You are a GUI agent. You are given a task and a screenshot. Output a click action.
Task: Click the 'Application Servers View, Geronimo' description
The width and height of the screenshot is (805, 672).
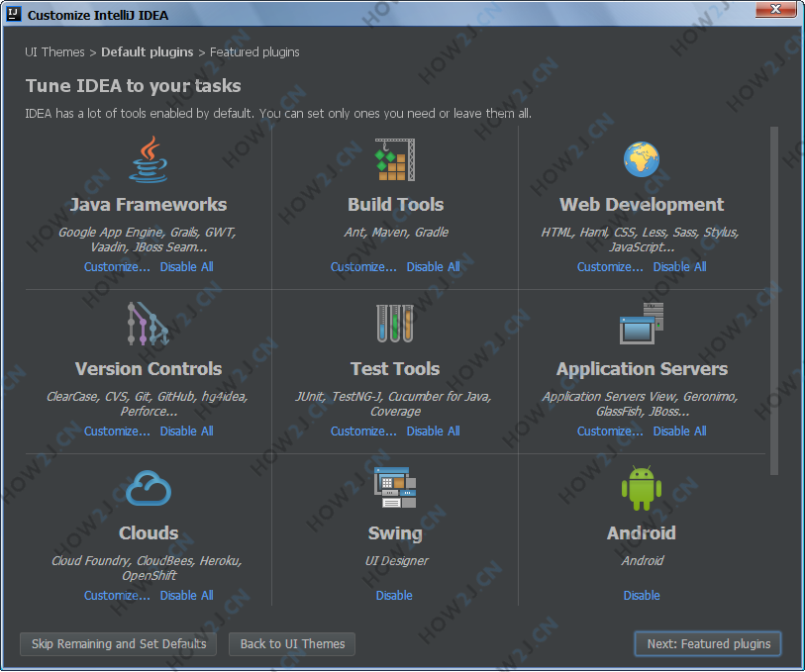tap(641, 404)
